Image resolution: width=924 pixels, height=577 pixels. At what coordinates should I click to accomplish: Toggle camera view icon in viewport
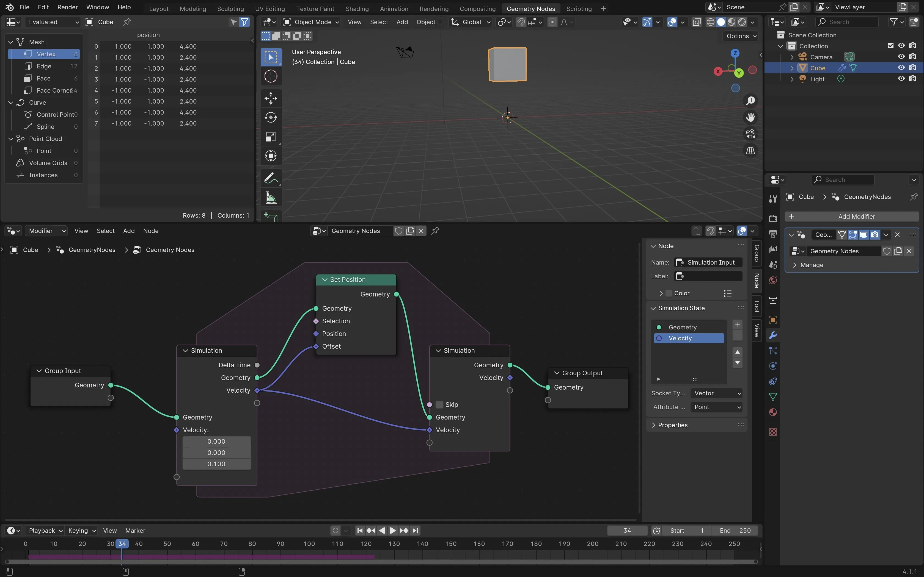[x=750, y=134]
